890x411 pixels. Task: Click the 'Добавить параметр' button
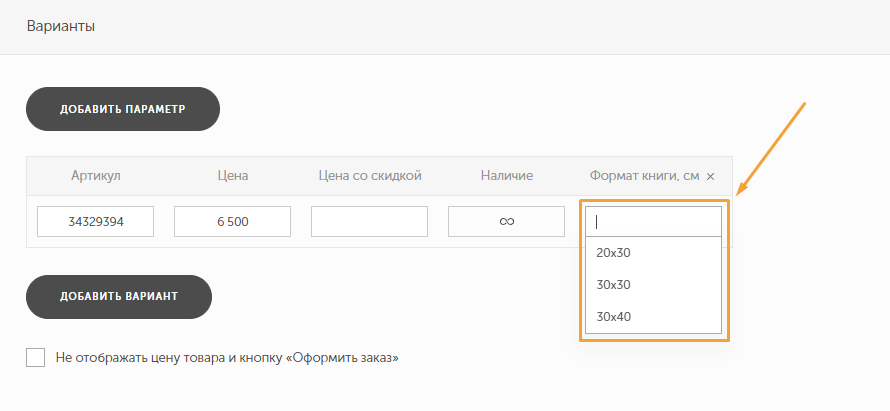[x=123, y=109]
